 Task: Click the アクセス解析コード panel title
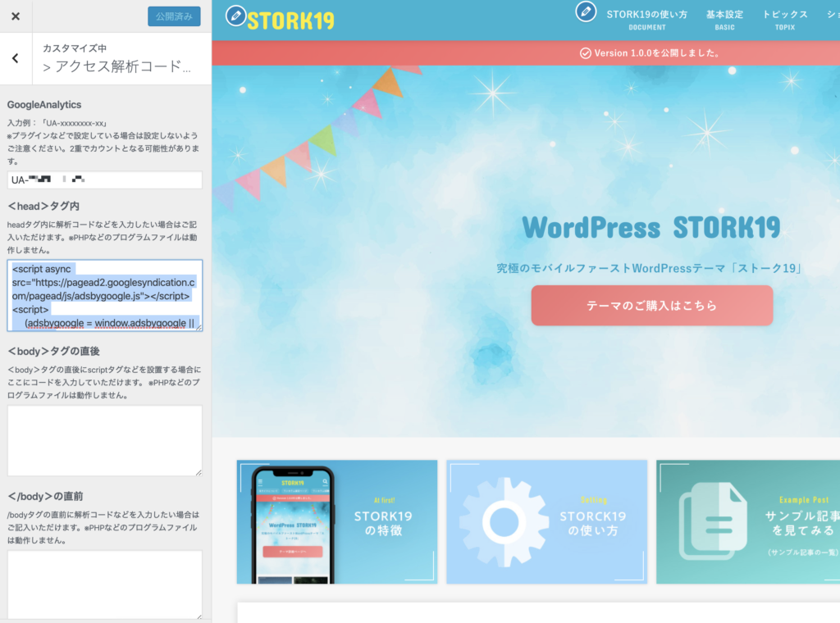116,67
